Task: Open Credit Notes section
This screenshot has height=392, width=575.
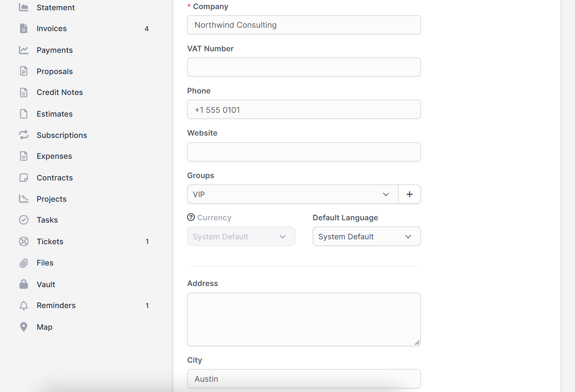Action: point(60,92)
